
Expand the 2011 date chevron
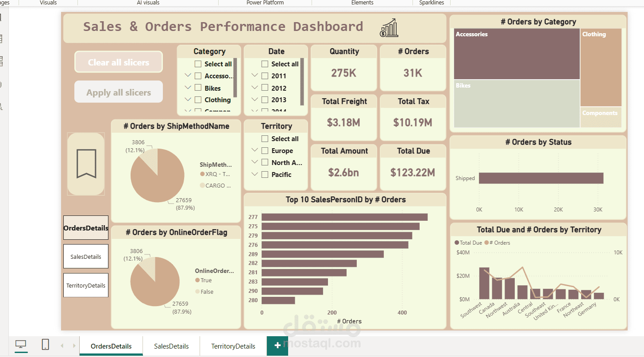coord(255,76)
